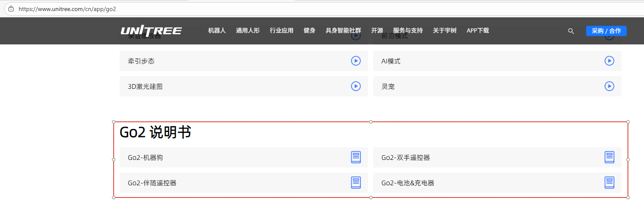This screenshot has width=644, height=214.
Task: Click the 采购 / 合作 button
Action: 606,31
